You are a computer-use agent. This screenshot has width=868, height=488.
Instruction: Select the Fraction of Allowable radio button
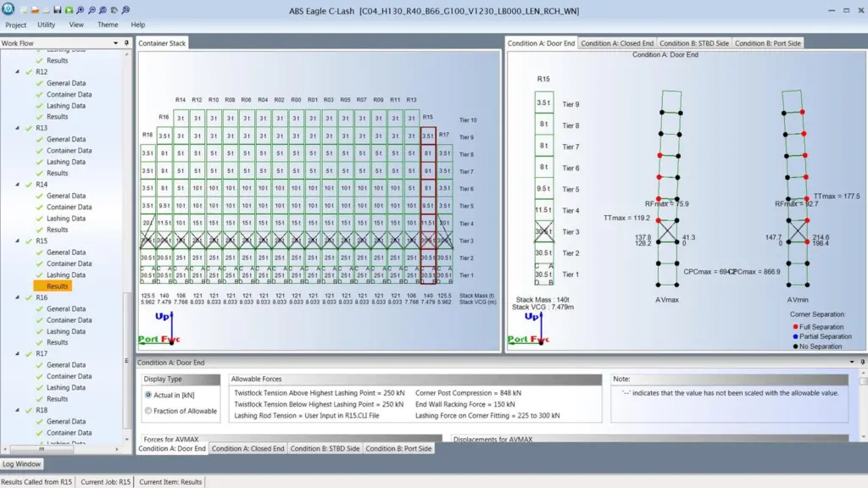[x=147, y=411]
